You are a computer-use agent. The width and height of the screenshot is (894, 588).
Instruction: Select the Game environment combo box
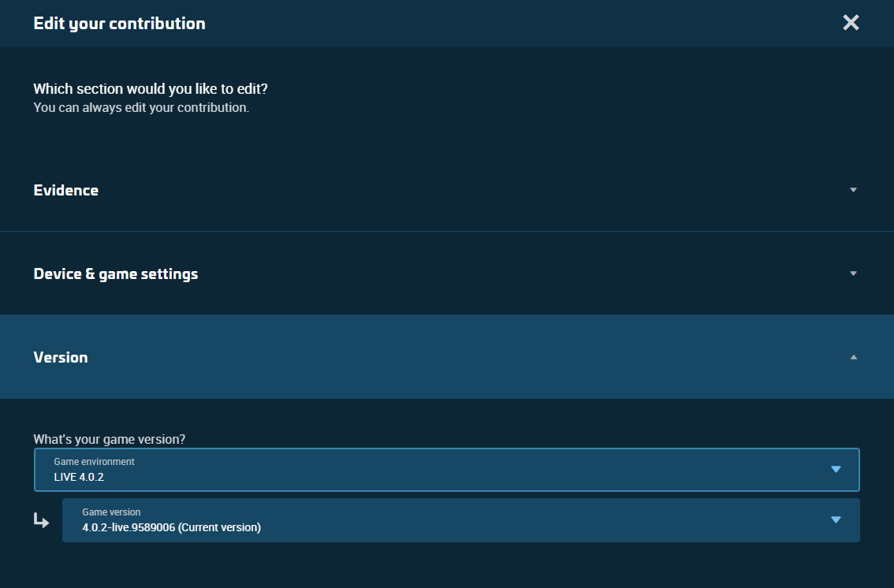tap(446, 470)
